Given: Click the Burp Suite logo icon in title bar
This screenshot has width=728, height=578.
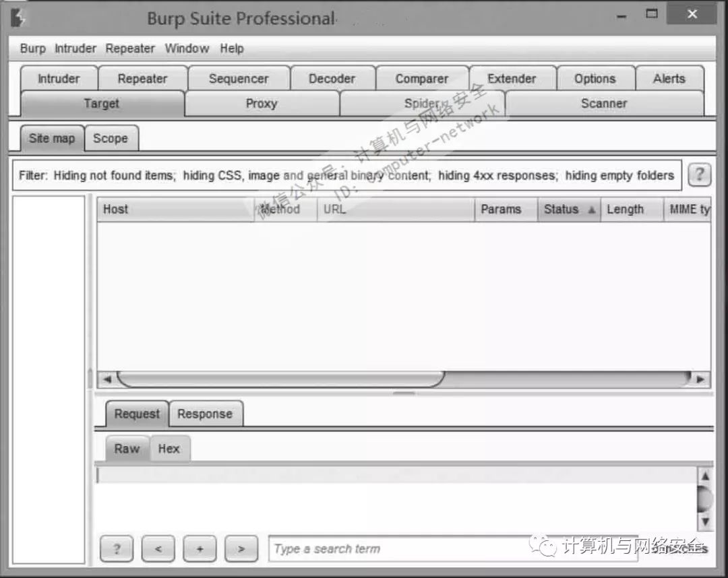Looking at the screenshot, I should [x=18, y=18].
